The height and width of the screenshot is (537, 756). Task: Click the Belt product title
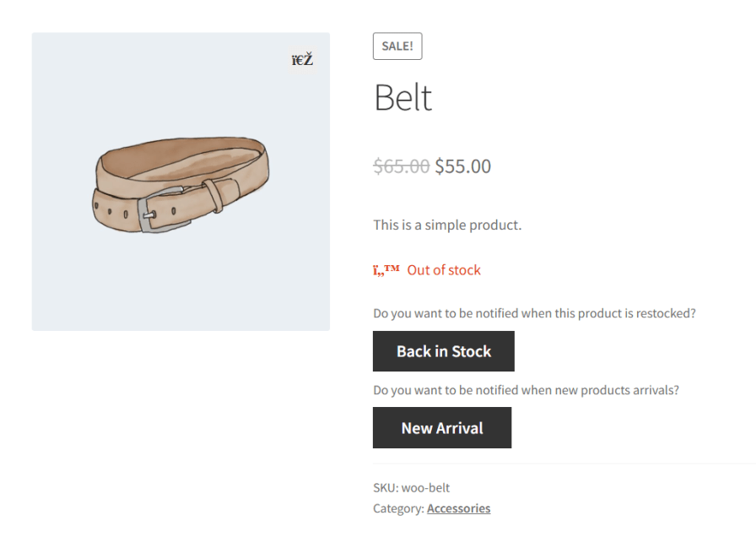[403, 98]
